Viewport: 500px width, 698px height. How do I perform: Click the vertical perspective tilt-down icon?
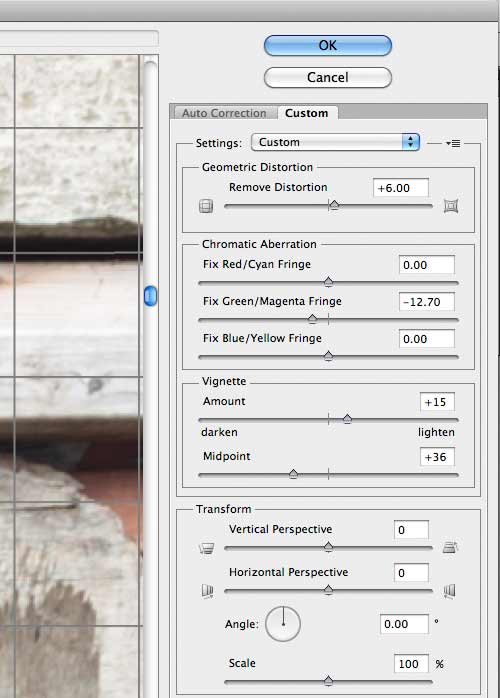[x=450, y=548]
